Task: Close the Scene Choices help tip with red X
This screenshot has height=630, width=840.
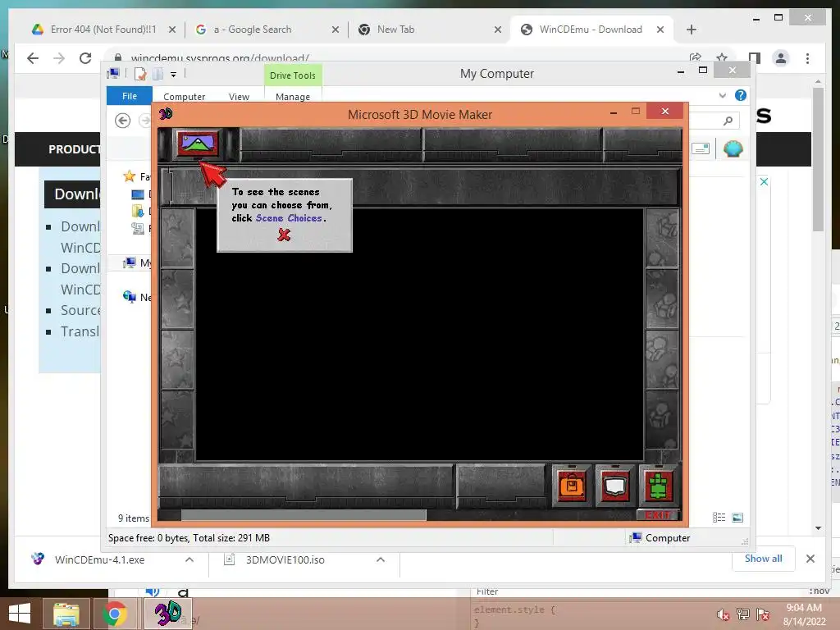Action: [284, 235]
